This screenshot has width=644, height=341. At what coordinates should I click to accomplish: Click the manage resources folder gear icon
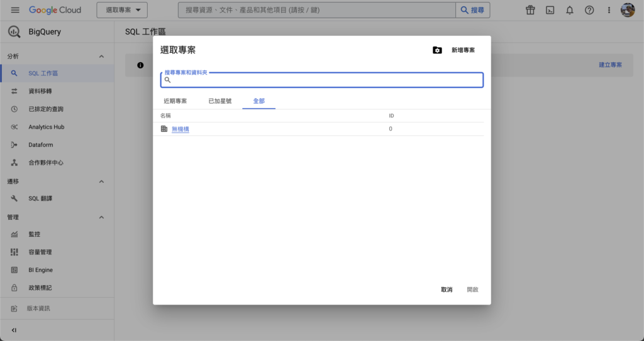click(438, 50)
